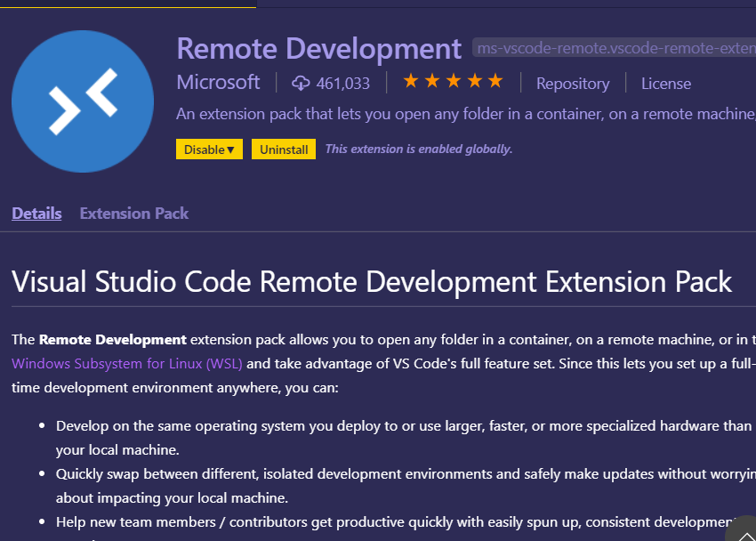756x541 pixels.
Task: Open the Disable dropdown arrow
Action: point(232,149)
